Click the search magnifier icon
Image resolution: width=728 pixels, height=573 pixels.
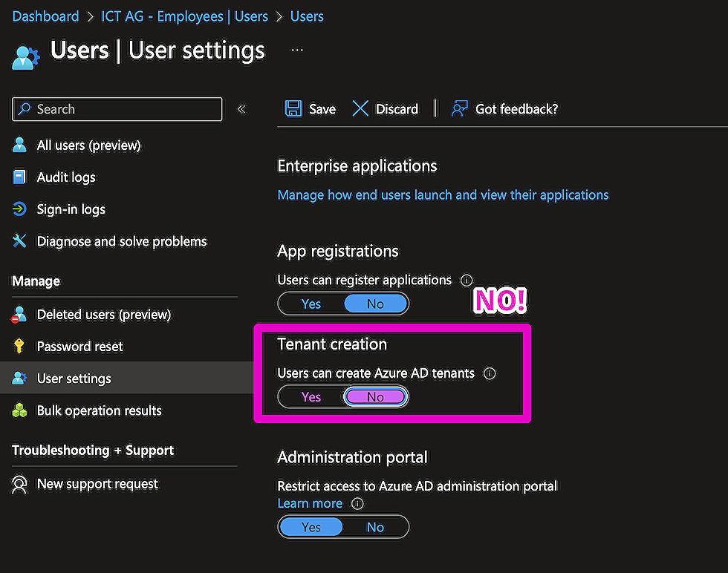[x=24, y=108]
